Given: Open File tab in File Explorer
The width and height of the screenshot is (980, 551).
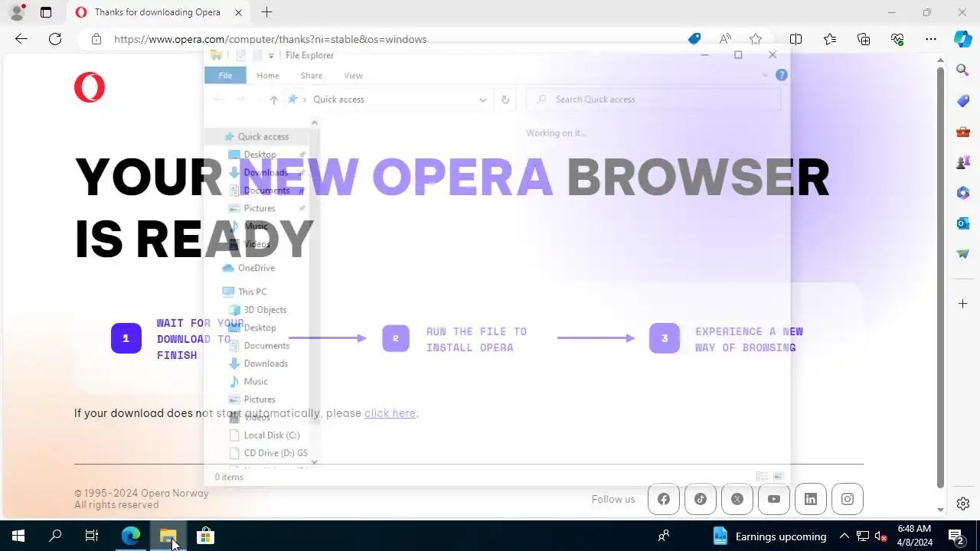Looking at the screenshot, I should [225, 75].
